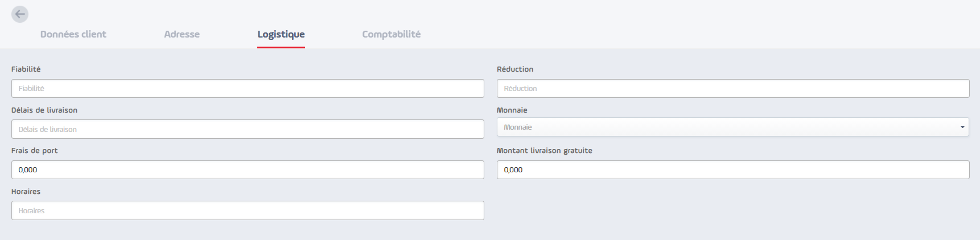
Task: Select the Logistique tab
Action: click(281, 35)
